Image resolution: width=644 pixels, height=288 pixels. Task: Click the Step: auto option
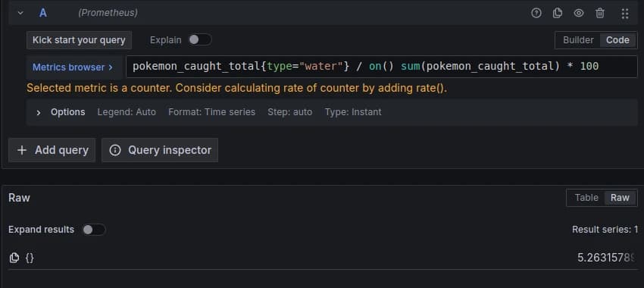tap(289, 112)
